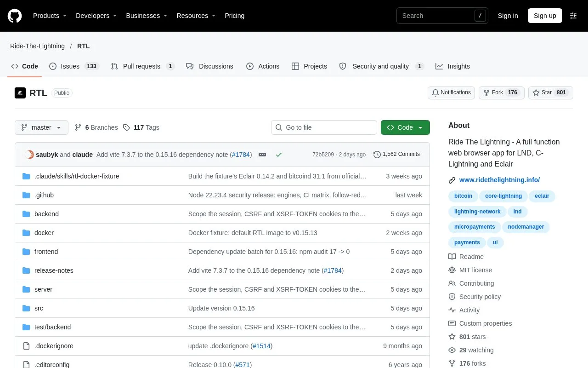Click the saubyk commit author avatar
The width and height of the screenshot is (588, 368).
(x=29, y=155)
